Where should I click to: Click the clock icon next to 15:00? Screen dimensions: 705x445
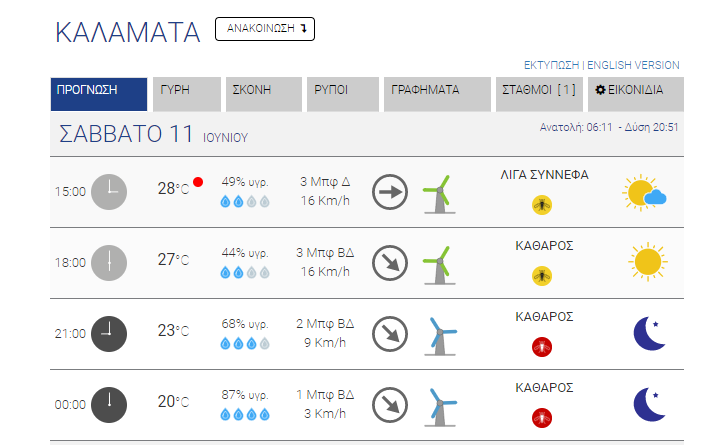[109, 192]
